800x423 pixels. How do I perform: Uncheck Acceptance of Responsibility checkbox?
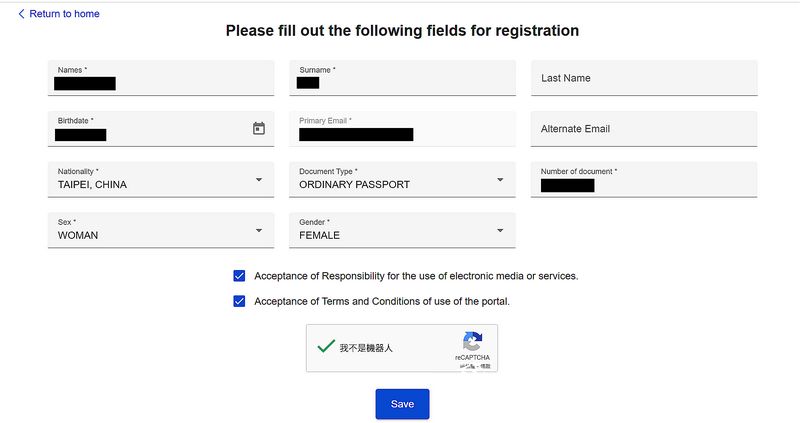(x=239, y=276)
